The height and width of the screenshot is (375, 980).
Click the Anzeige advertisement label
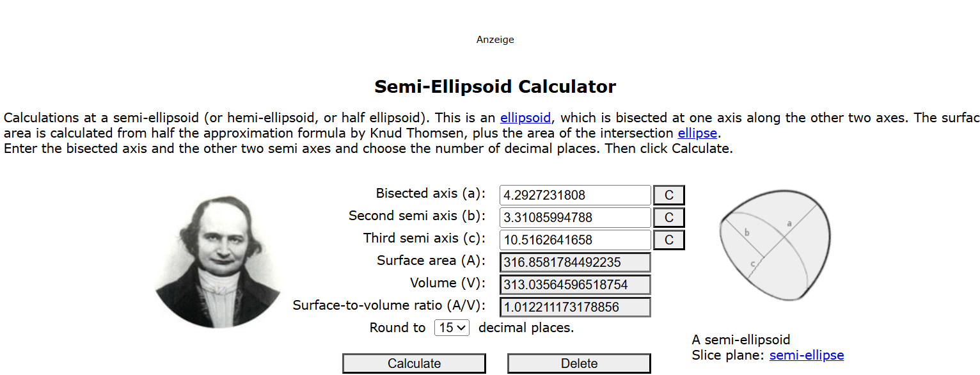coord(495,40)
